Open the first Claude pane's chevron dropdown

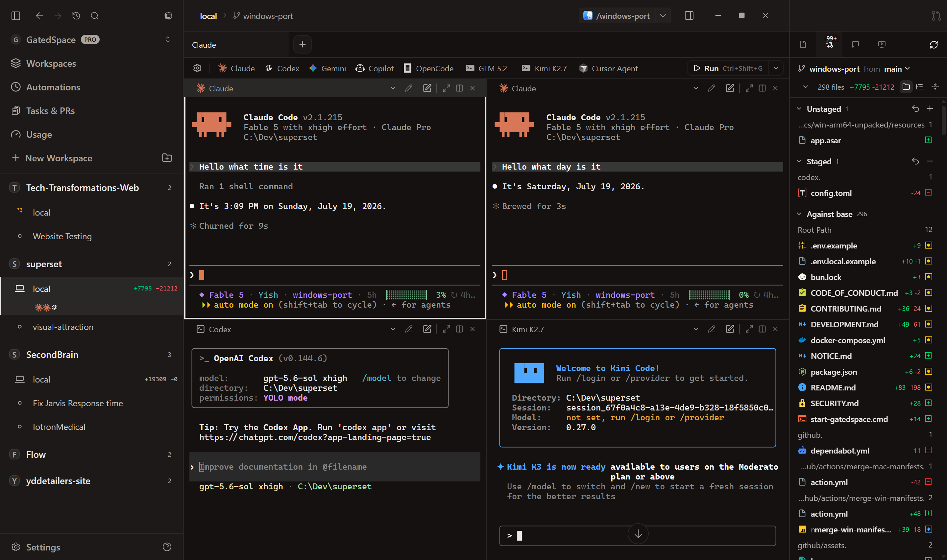(393, 88)
